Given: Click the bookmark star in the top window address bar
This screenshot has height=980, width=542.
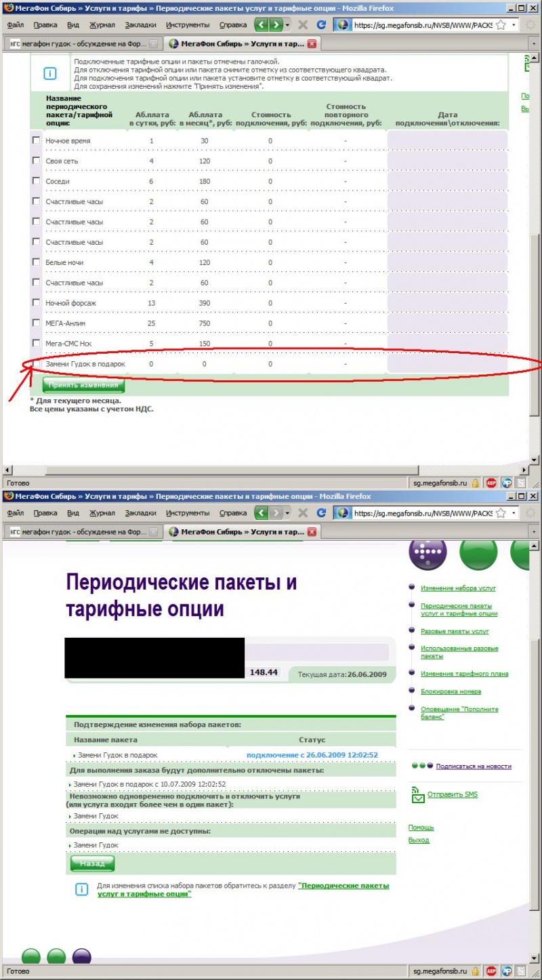Looking at the screenshot, I should 501,24.
